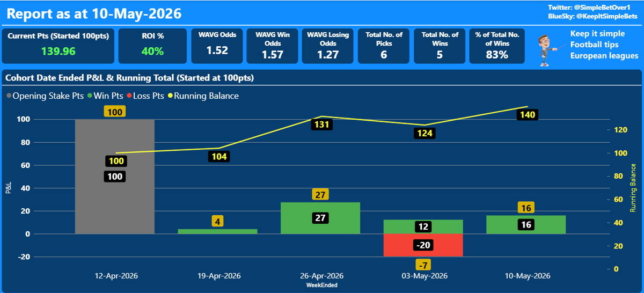Viewport: 644px width, 293px height.
Task: Click the 140 running balance label
Action: (x=526, y=115)
